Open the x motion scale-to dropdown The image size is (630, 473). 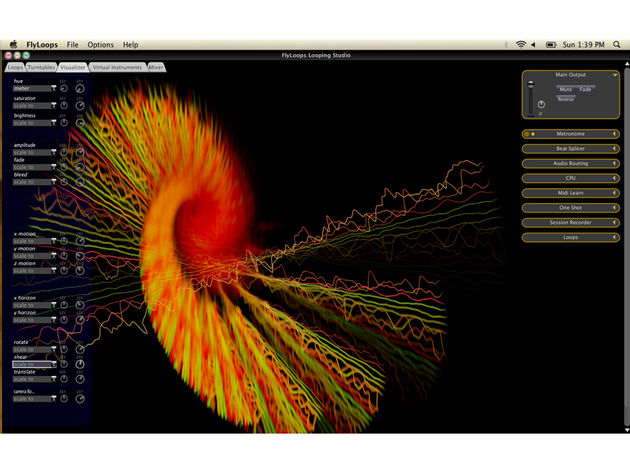click(x=35, y=241)
